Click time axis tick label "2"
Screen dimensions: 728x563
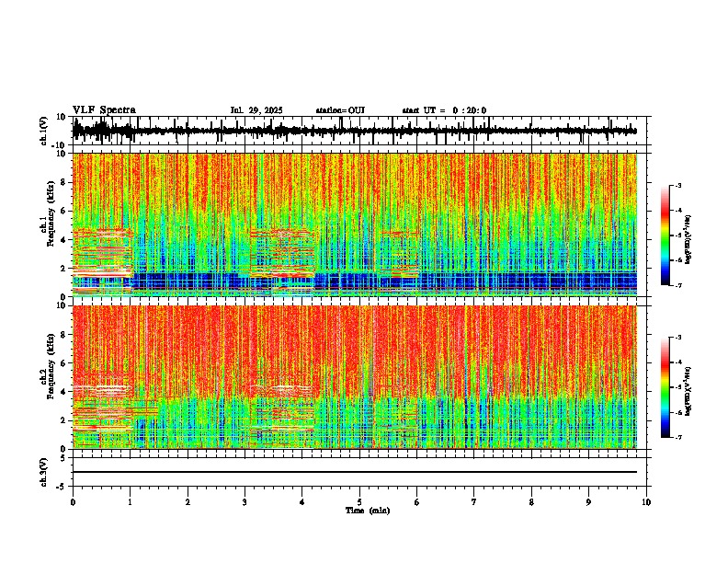(x=188, y=502)
